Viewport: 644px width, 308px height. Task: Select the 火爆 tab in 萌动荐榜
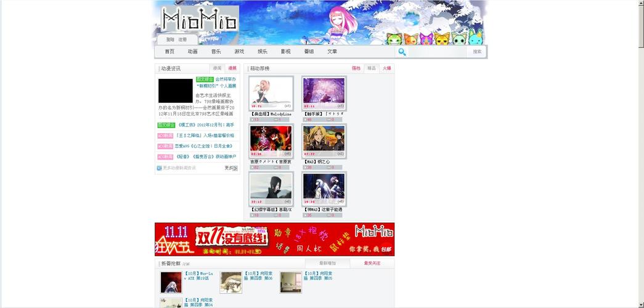pyautogui.click(x=386, y=68)
